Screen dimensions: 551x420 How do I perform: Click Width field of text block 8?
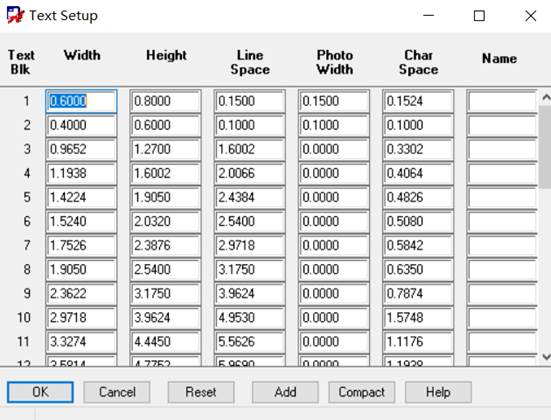coord(81,270)
